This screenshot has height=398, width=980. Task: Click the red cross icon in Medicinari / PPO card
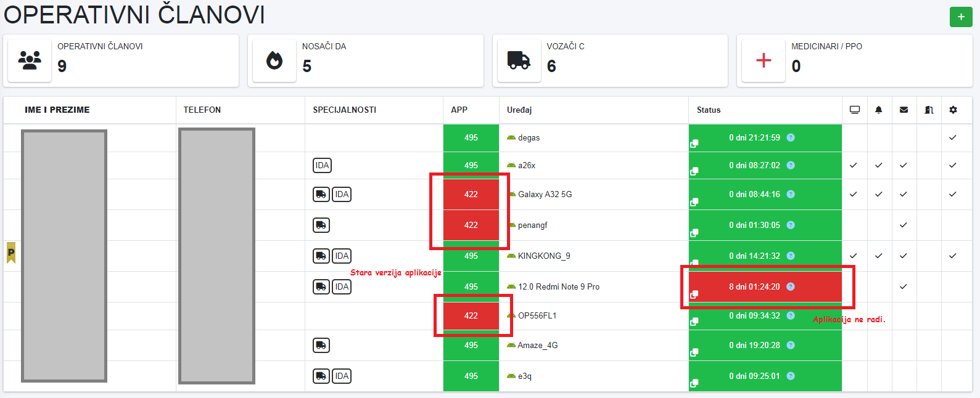click(x=764, y=60)
